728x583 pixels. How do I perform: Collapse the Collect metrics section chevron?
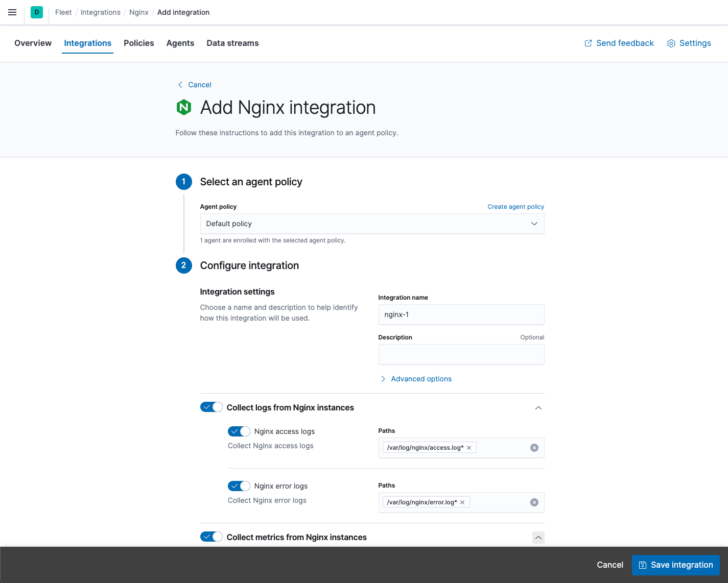[x=538, y=537]
